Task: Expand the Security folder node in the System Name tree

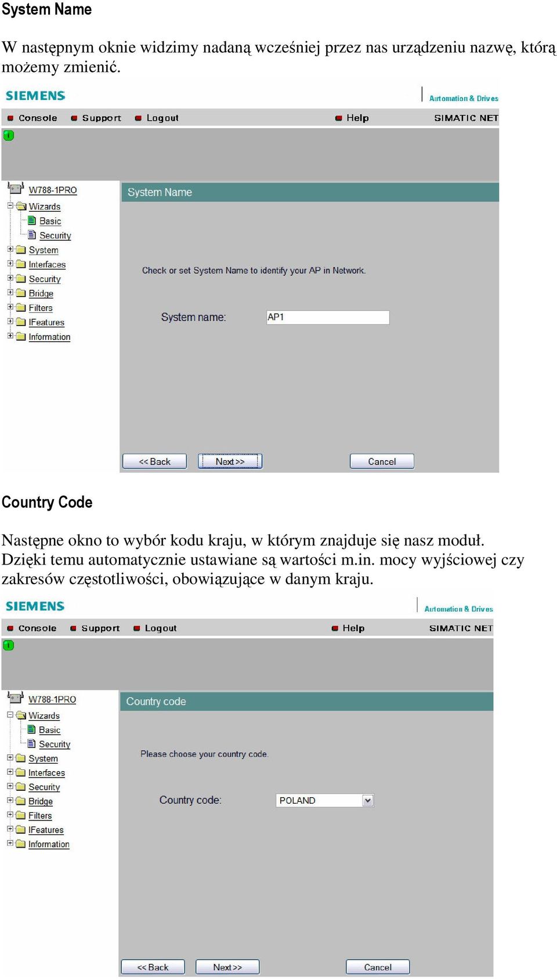Action: coord(10,278)
